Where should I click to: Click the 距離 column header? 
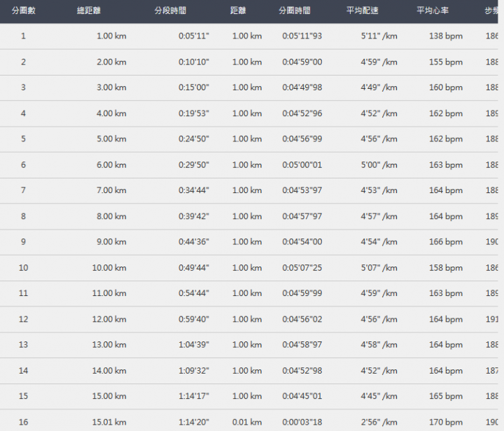click(238, 10)
